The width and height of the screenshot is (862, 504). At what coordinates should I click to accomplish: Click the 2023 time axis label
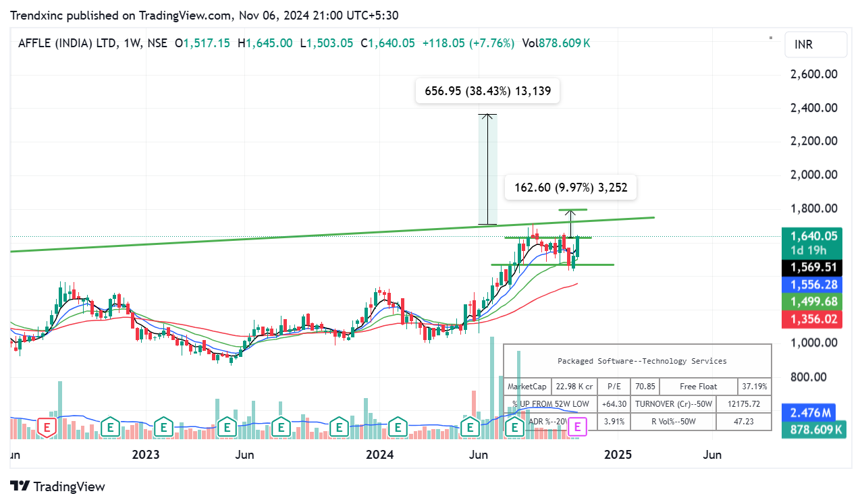146,455
